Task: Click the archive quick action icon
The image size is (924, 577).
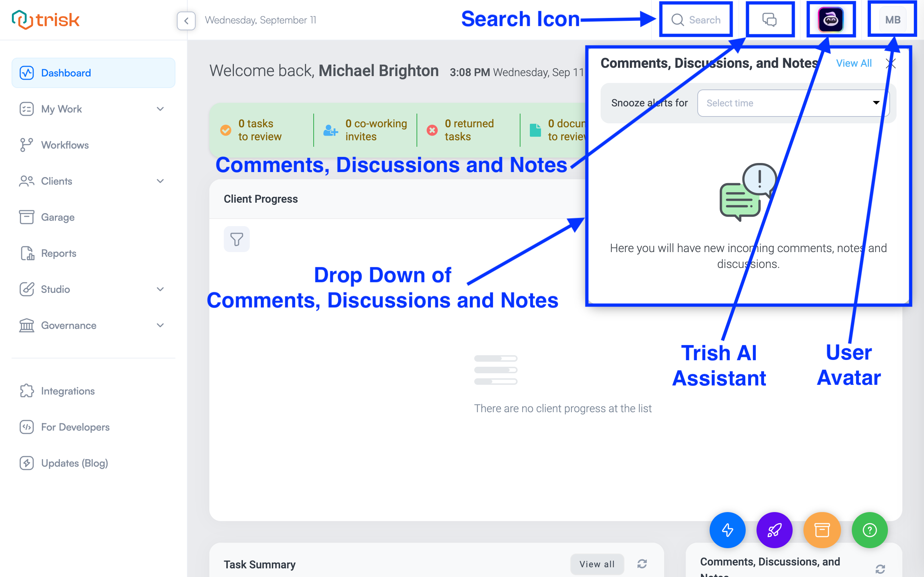Action: click(821, 530)
